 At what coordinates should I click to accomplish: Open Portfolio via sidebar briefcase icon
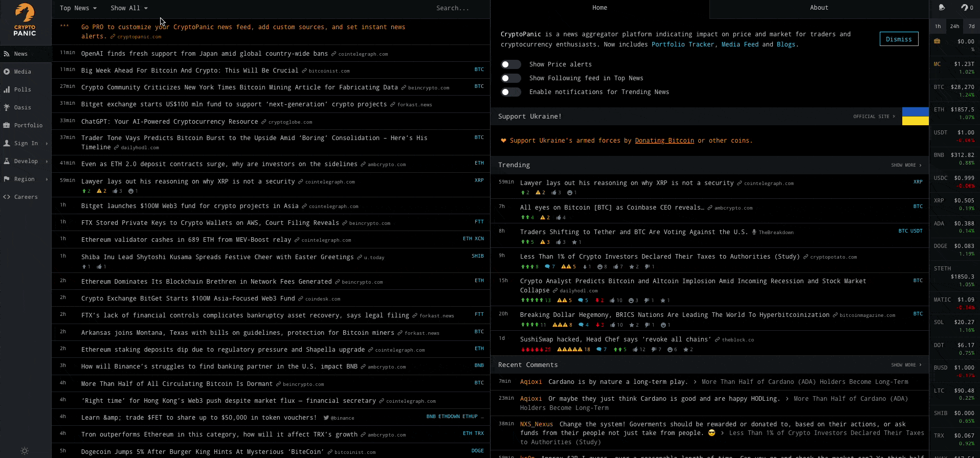(7, 125)
